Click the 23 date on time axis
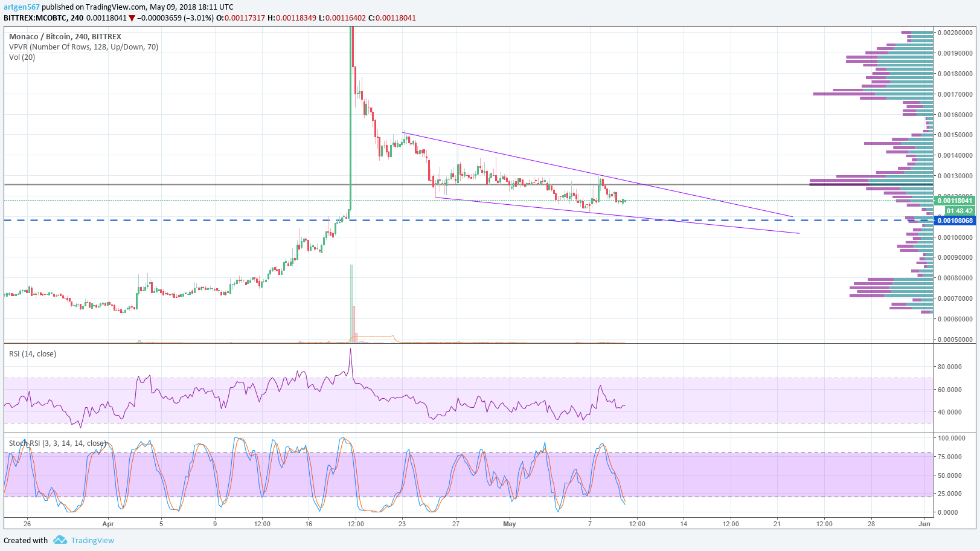This screenshot has height=551, width=980. click(402, 524)
